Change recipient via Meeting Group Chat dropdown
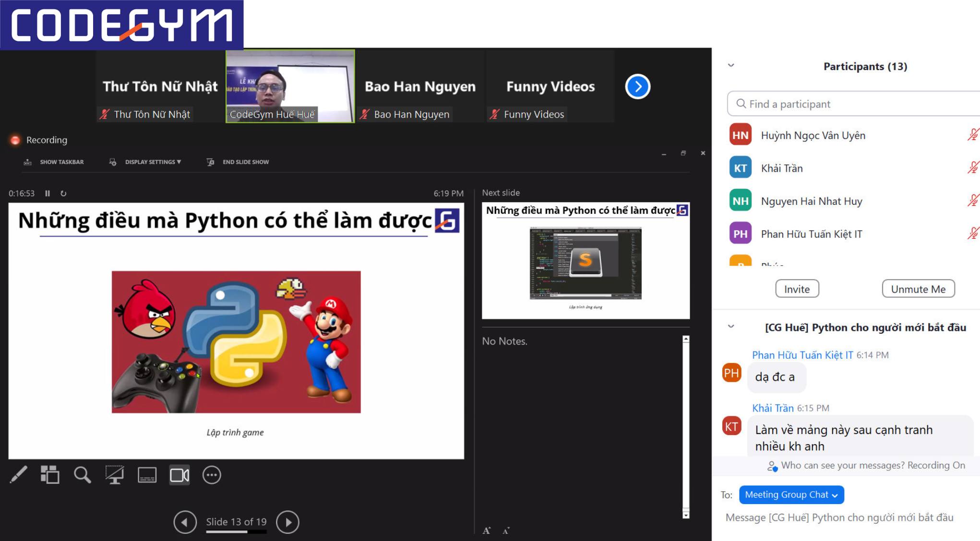The image size is (980, 541). click(791, 494)
